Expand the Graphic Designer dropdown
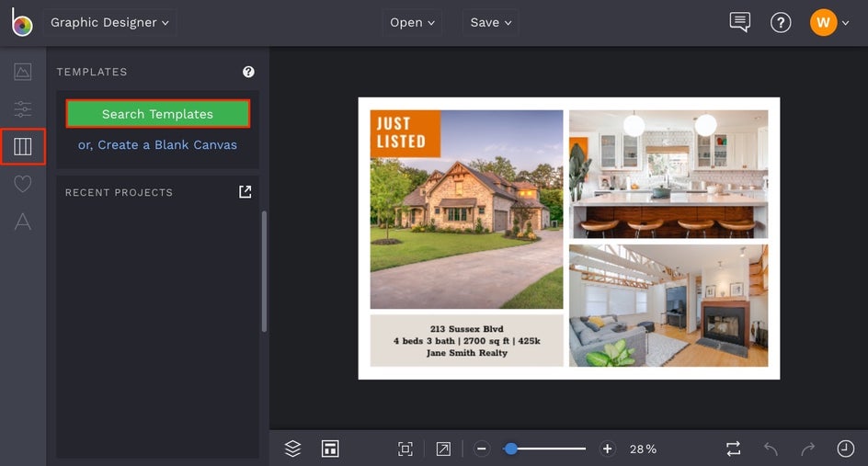Image resolution: width=868 pixels, height=466 pixels. pos(109,23)
